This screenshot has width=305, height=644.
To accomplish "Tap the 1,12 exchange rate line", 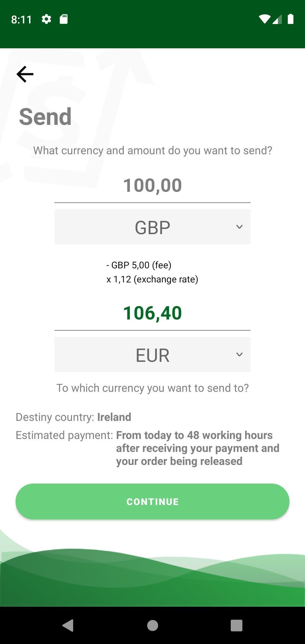I will 152,279.
